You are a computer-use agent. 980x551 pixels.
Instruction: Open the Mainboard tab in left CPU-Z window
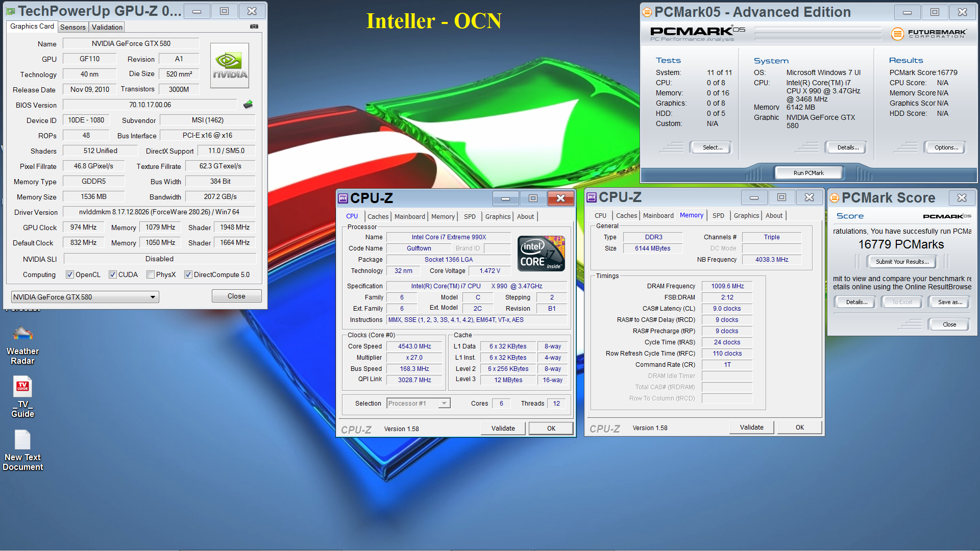pyautogui.click(x=409, y=217)
